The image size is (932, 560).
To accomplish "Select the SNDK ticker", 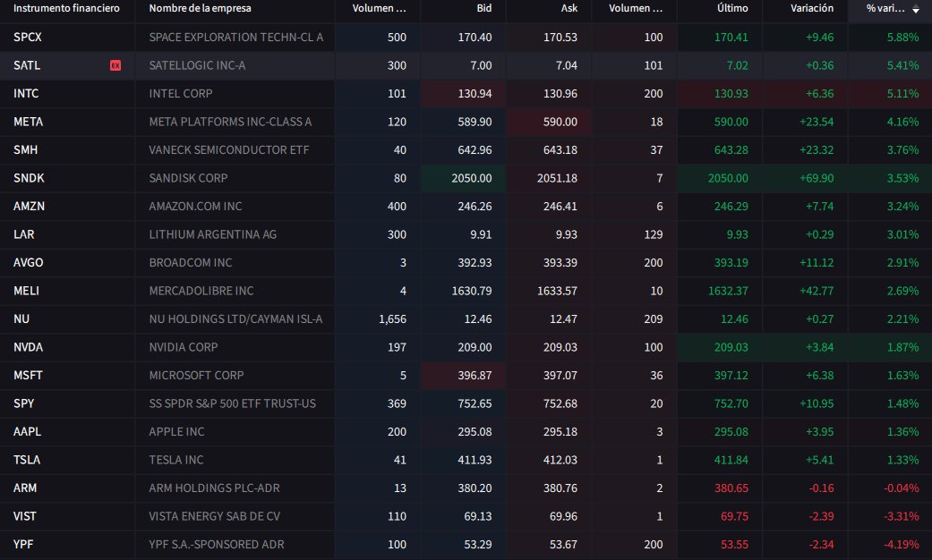I will [29, 178].
